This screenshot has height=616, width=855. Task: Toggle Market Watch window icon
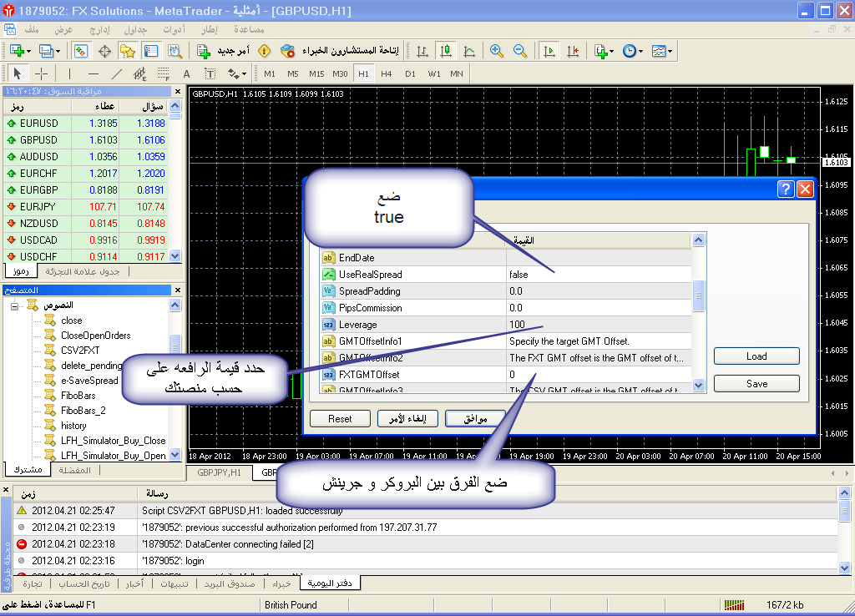tap(81, 51)
